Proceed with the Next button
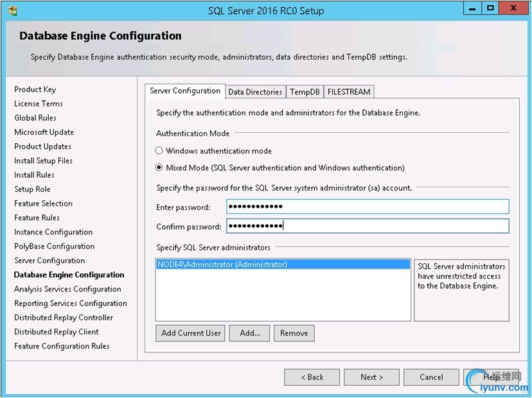Screen dimensions: 532x398 click(371, 377)
